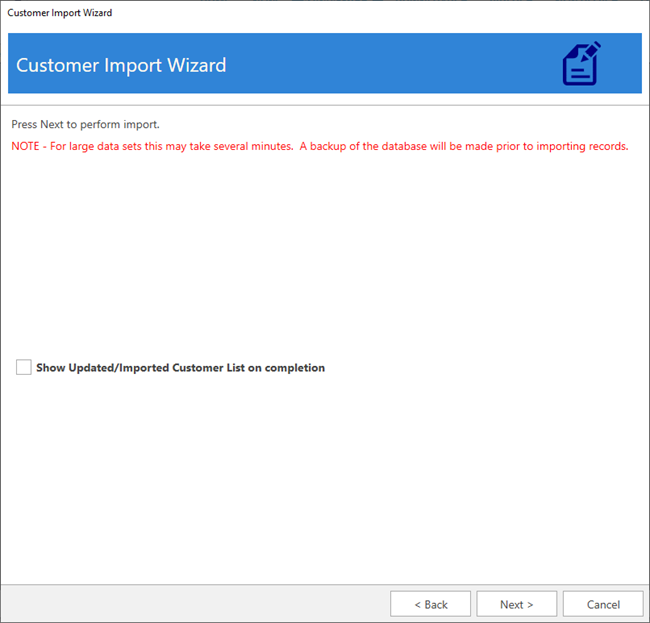Click the Next button to perform import
Image resolution: width=650 pixels, height=623 pixels.
tap(516, 604)
